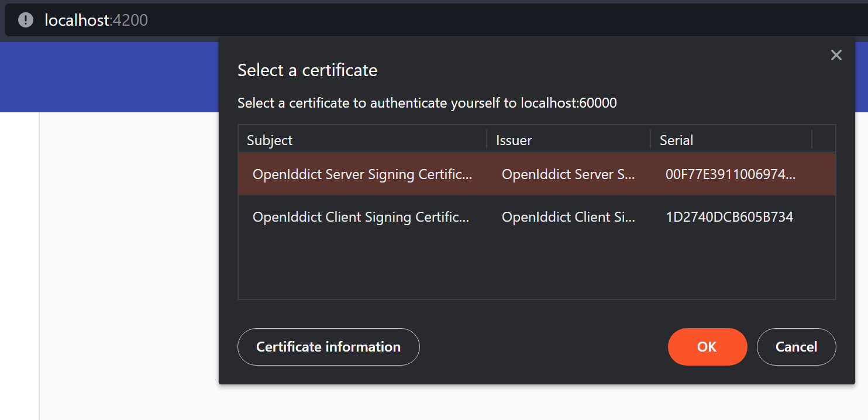Click the Serial column header

point(676,140)
